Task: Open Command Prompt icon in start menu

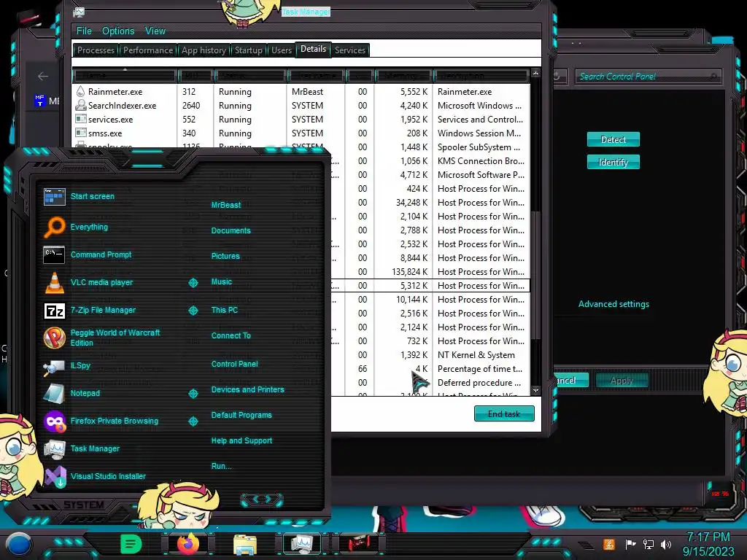Action: (x=54, y=254)
